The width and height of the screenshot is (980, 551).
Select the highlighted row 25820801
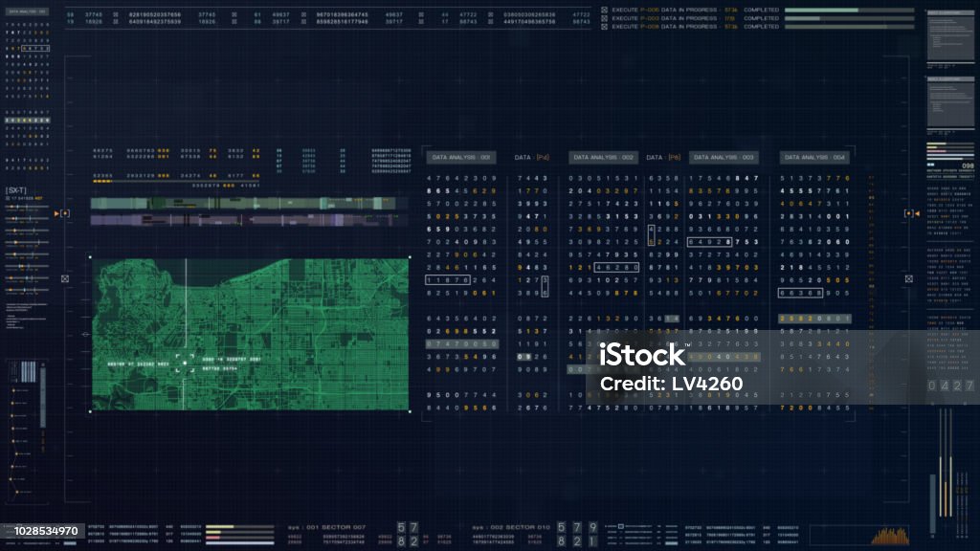814,319
